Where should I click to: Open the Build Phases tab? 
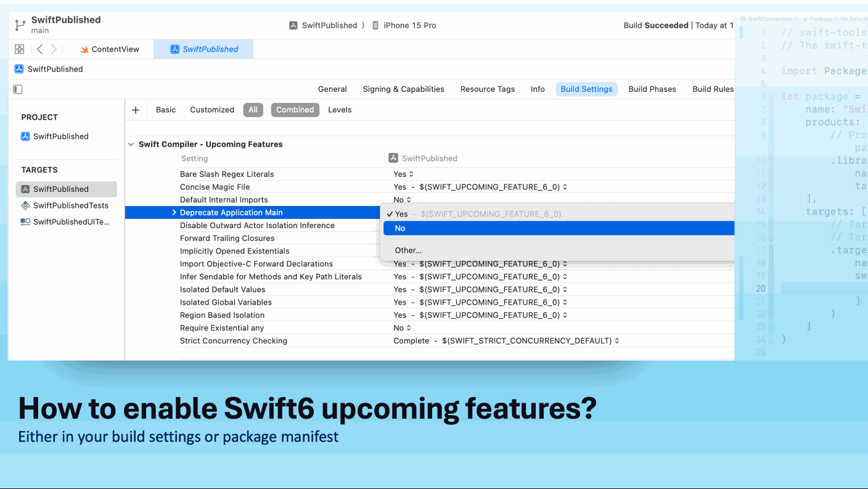[652, 89]
